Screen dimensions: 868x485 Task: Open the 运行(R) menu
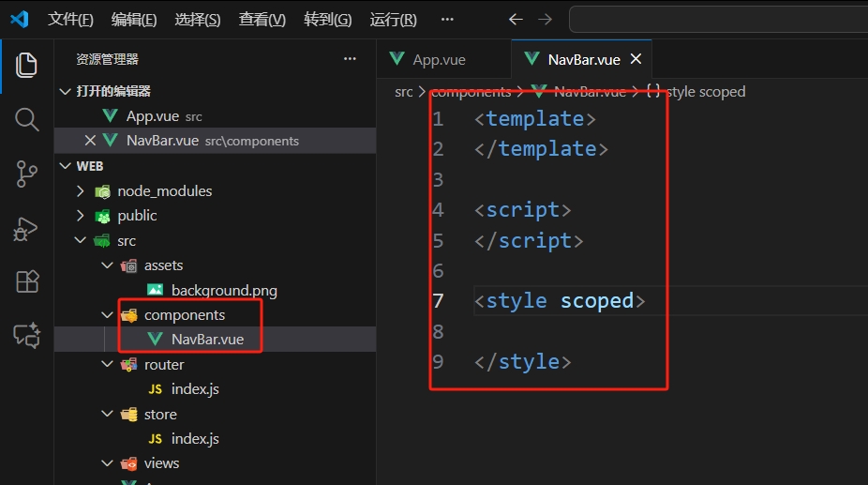(393, 20)
